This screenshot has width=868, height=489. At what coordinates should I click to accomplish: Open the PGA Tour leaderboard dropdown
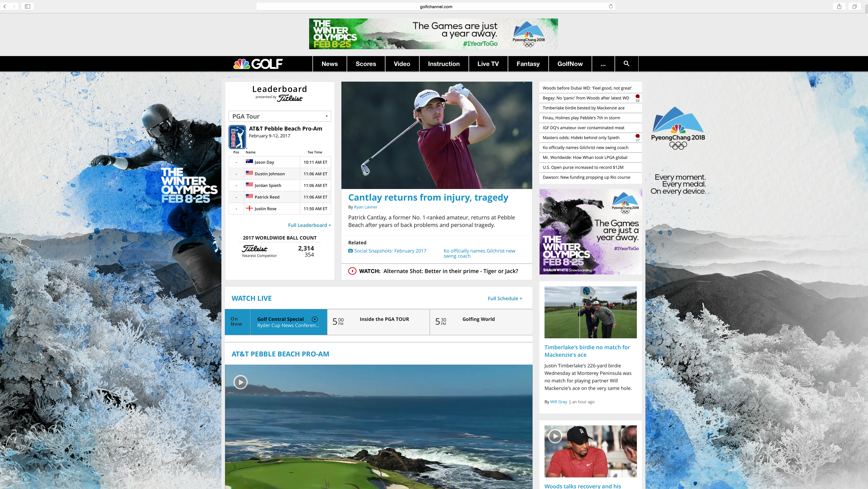pos(280,116)
